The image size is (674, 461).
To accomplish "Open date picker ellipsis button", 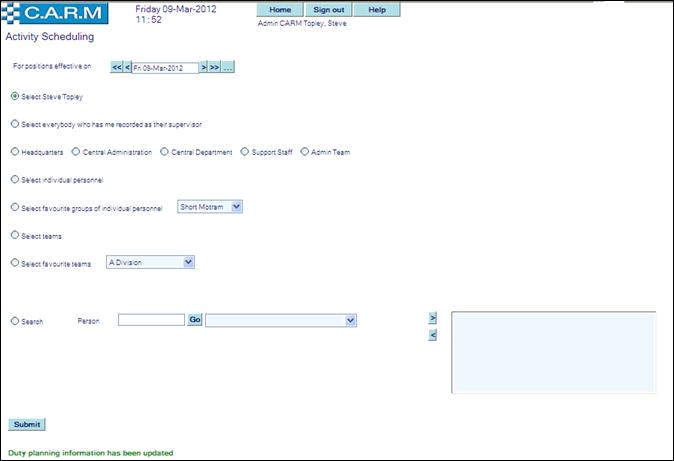I will point(228,67).
